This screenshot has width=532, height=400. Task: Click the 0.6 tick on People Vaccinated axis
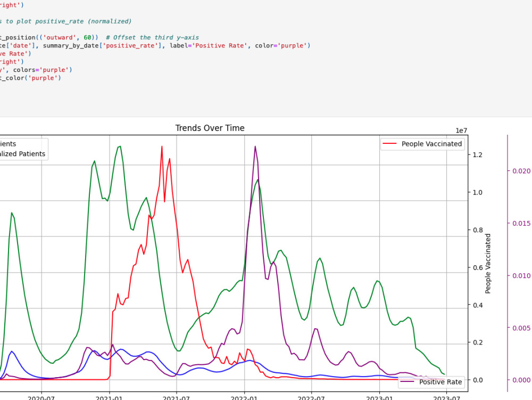point(478,267)
